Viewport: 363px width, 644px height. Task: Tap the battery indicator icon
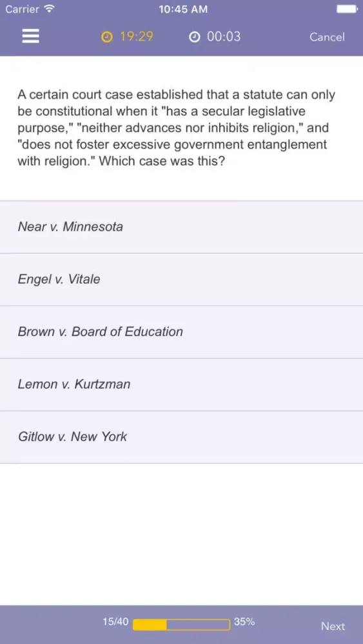coord(347,8)
